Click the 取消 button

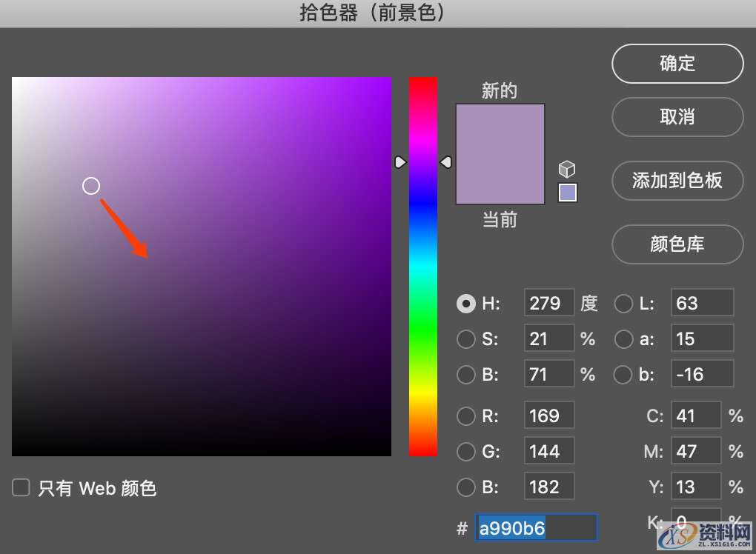[x=677, y=117]
